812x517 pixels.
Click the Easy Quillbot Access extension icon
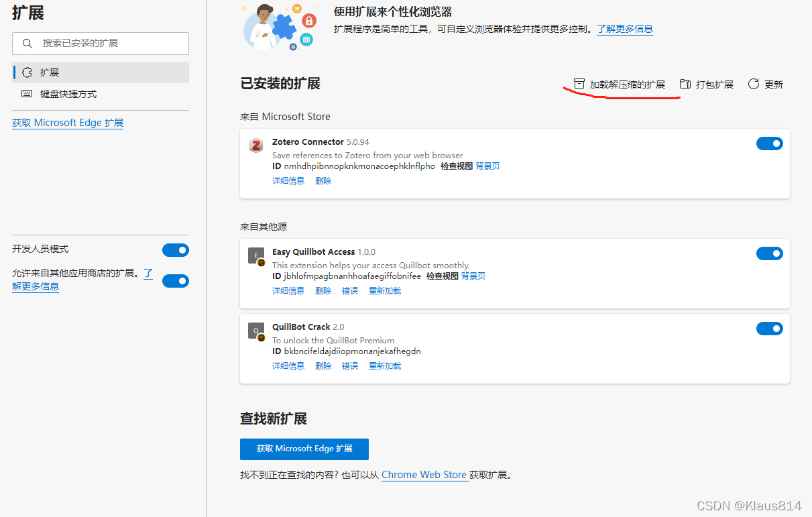[257, 256]
